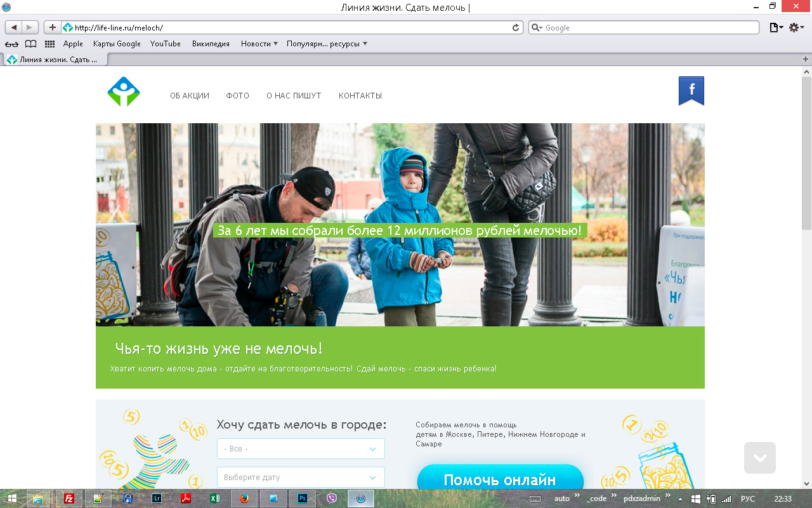Open the 'Выберите дату' date dropdown
Screen dimensions: 812x508
[x=301, y=477]
